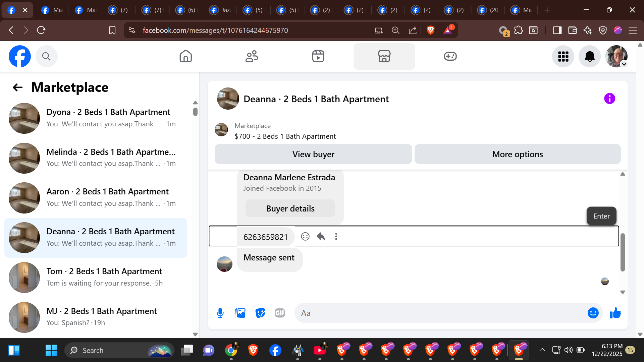
Task: Click the View buyer button
Action: 313,154
